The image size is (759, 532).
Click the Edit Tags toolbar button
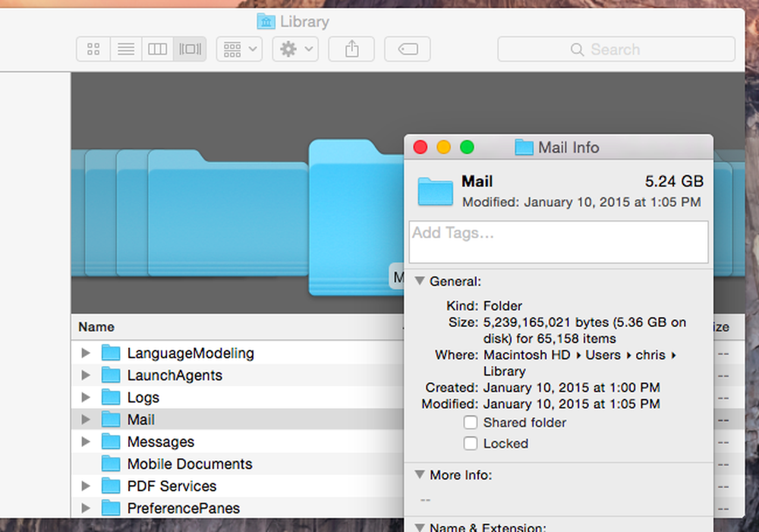(x=408, y=49)
